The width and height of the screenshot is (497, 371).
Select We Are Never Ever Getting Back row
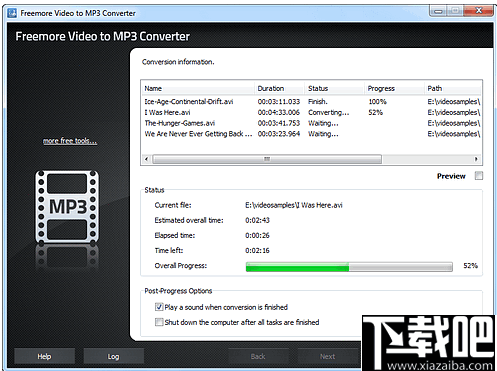click(311, 134)
